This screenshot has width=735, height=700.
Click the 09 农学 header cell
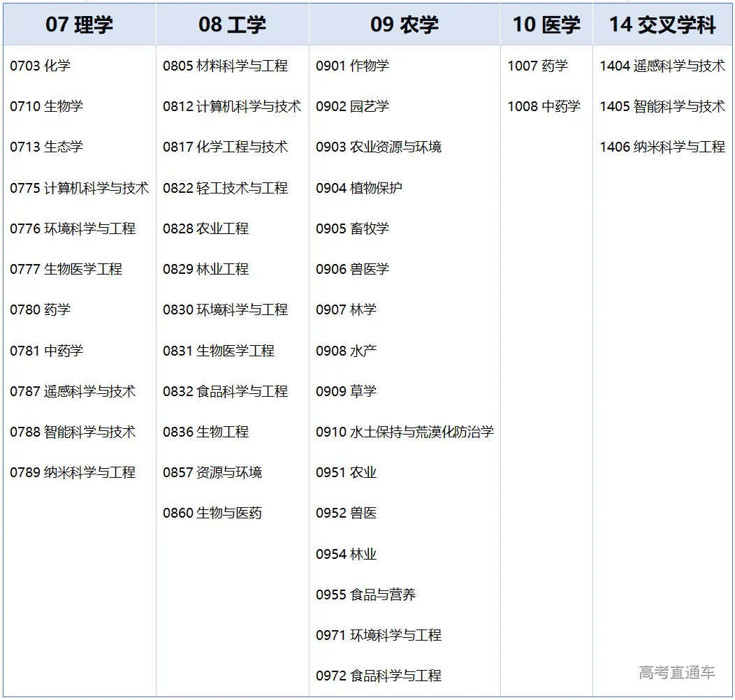[404, 24]
